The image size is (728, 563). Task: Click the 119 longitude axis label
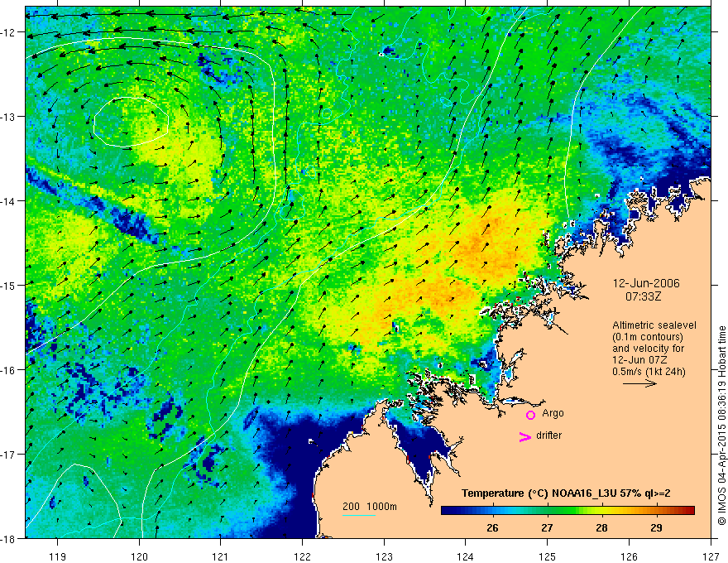tap(58, 556)
